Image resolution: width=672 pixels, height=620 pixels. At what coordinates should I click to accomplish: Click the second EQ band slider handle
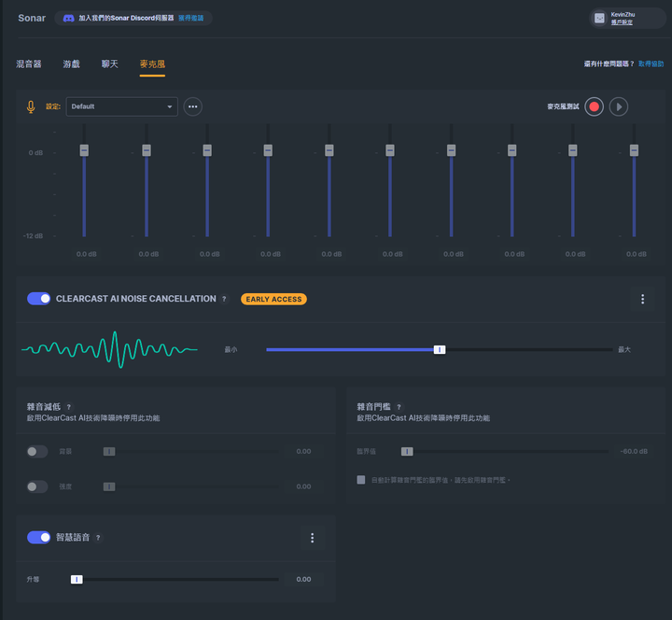[147, 150]
